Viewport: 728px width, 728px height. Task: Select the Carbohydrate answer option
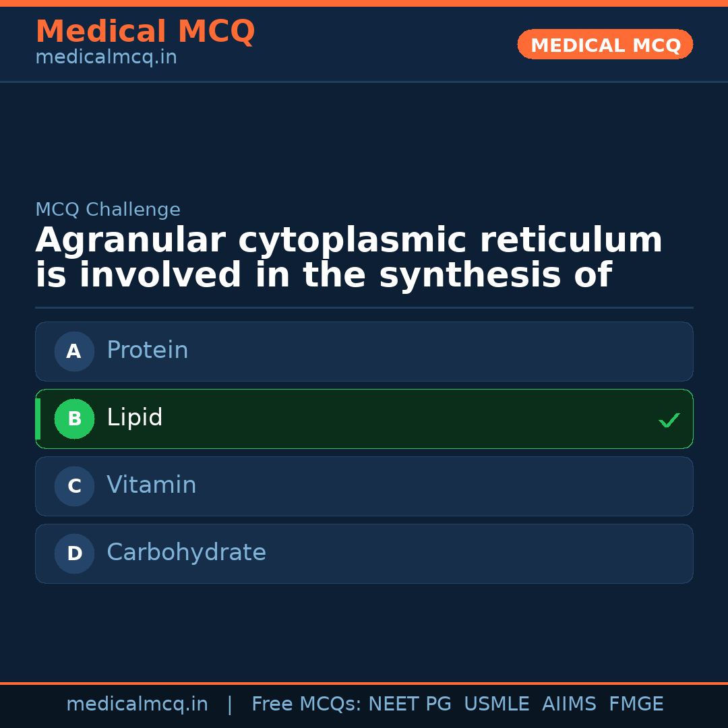[x=364, y=553]
